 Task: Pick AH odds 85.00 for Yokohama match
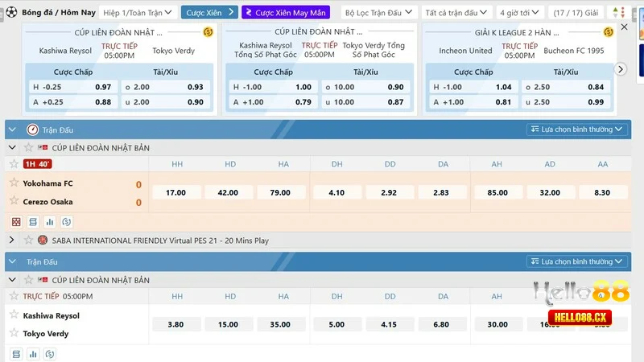(497, 192)
